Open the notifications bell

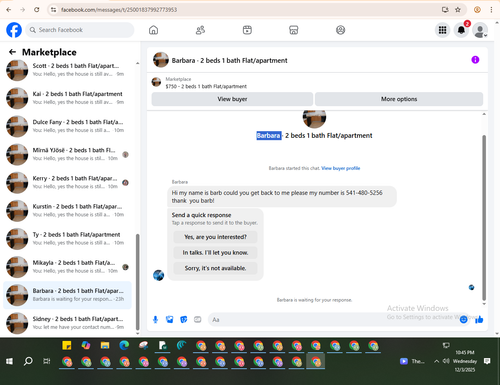point(461,30)
